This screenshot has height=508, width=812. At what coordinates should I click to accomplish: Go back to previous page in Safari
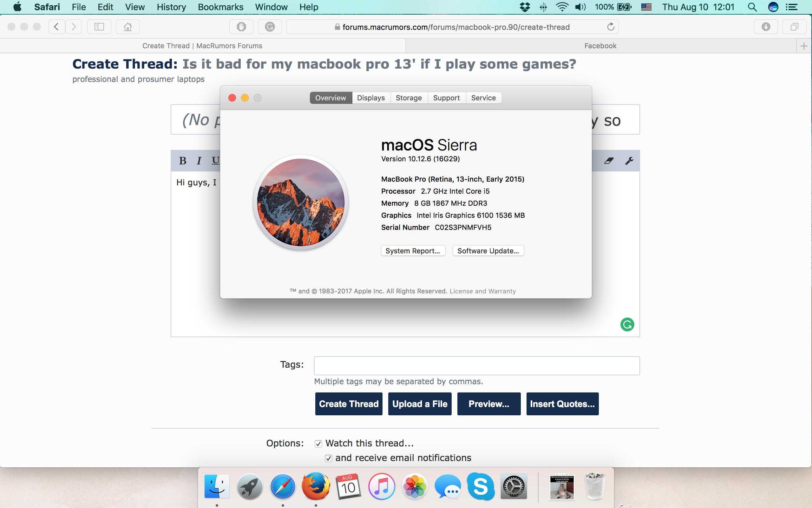point(56,27)
